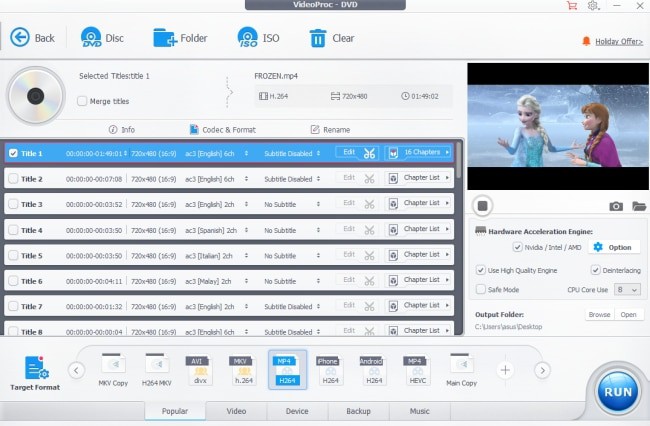
Task: Open the shopping cart icon
Action: [x=572, y=5]
